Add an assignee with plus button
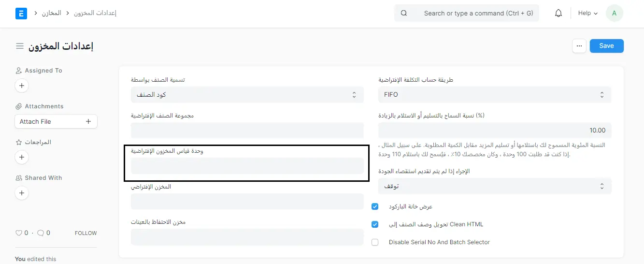Image resolution: width=644 pixels, height=264 pixels. (x=22, y=86)
